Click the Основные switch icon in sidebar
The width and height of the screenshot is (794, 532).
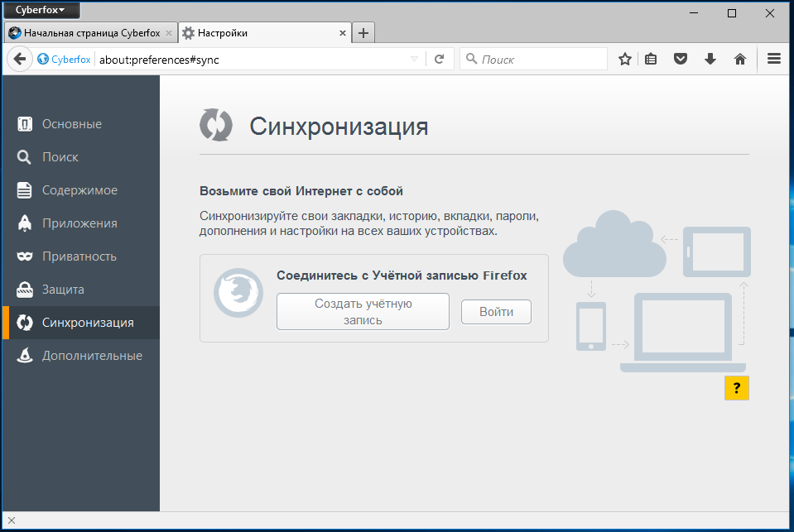point(25,124)
